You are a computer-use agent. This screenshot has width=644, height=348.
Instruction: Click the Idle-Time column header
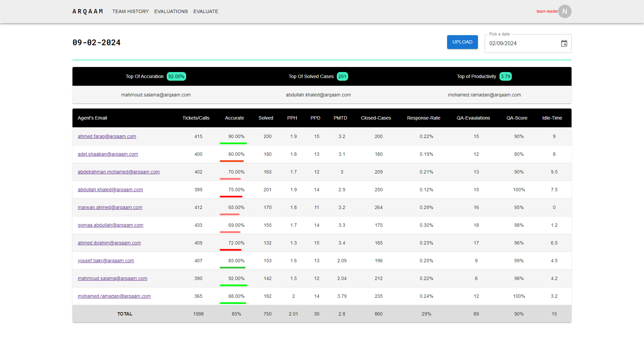point(552,118)
